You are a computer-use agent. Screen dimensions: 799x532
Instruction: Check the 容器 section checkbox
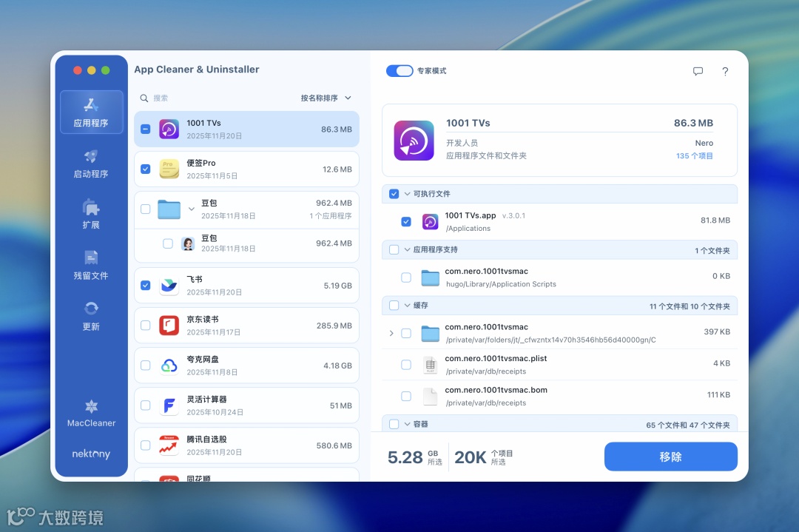tap(394, 424)
